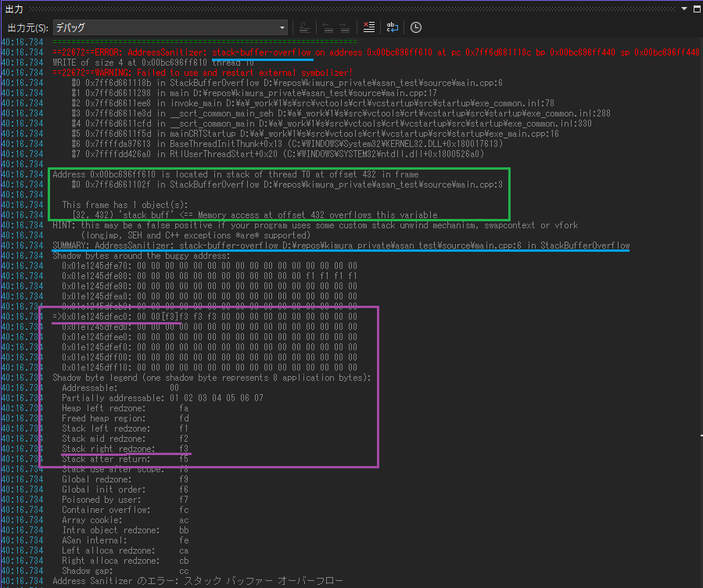Open the output window position options arrow
The image size is (703, 588).
[684, 9]
